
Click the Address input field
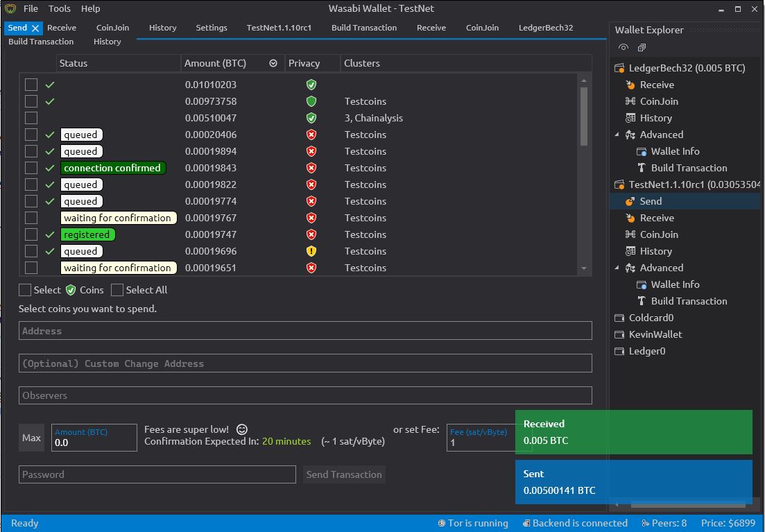coord(305,331)
